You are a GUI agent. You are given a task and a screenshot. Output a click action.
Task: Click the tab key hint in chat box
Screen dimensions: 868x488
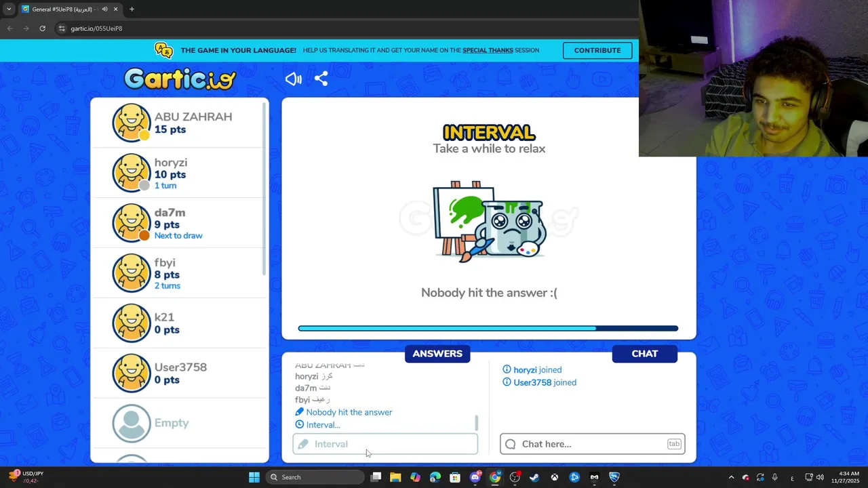(673, 444)
